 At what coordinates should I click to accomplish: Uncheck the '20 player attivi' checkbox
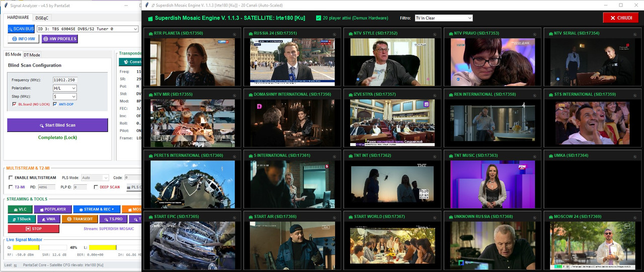click(x=318, y=18)
